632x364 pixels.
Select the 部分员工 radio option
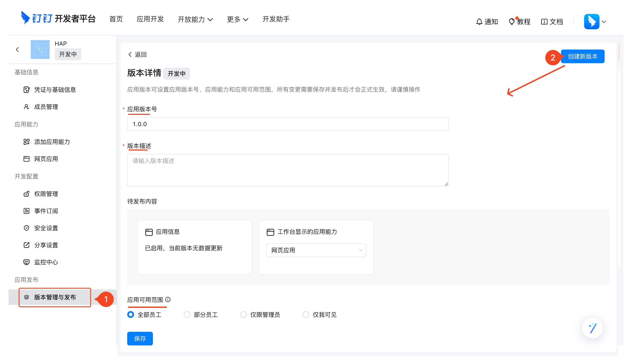tap(187, 314)
